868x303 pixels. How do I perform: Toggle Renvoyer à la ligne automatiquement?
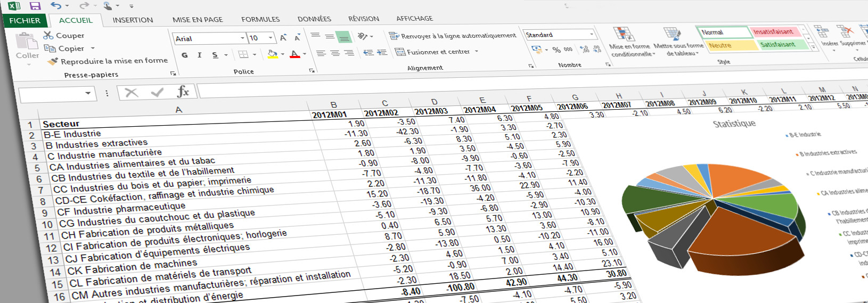[452, 36]
